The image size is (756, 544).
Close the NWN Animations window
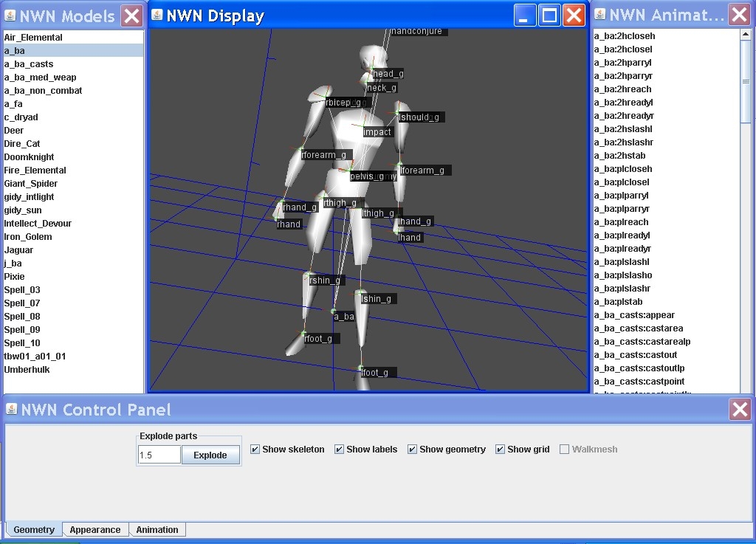(739, 15)
